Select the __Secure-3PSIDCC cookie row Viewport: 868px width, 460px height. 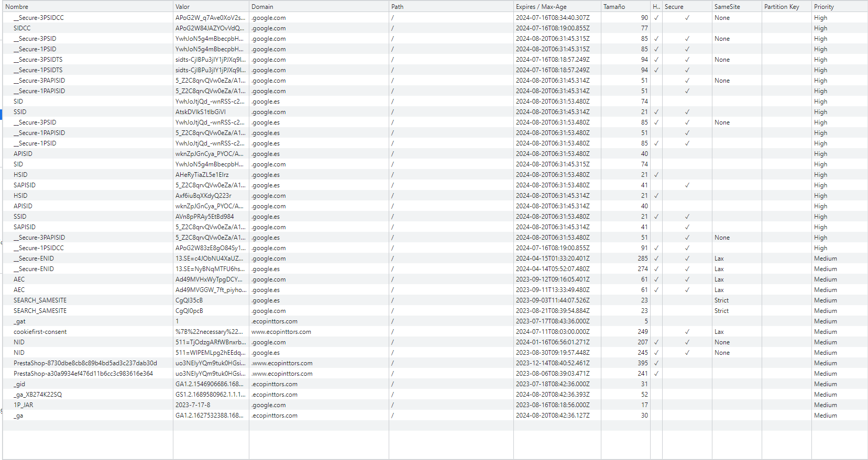(38, 18)
